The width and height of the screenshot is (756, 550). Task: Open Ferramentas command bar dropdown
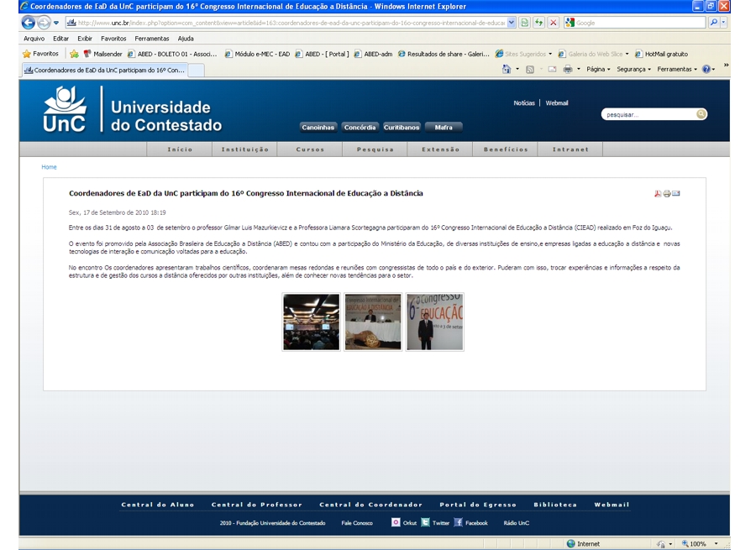coord(677,70)
